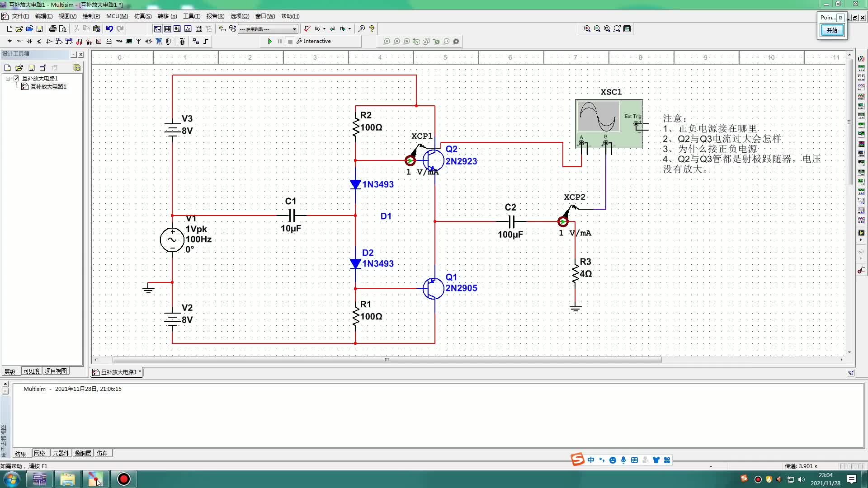
Task: Close the 设计工具箱 panel
Action: click(81, 54)
